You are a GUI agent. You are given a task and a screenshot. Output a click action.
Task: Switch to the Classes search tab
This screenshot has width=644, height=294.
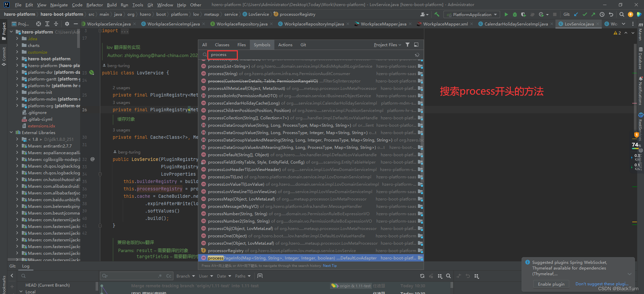click(222, 45)
